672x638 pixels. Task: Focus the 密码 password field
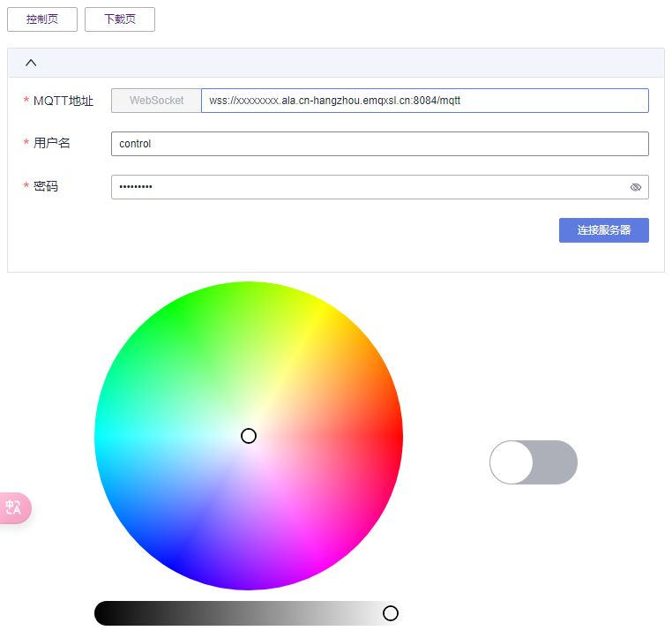point(380,187)
